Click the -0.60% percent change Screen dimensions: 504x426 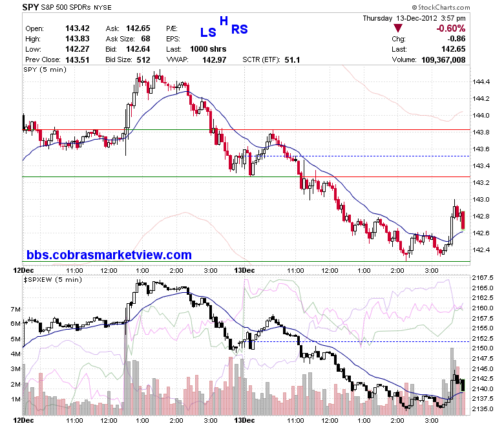[450, 28]
